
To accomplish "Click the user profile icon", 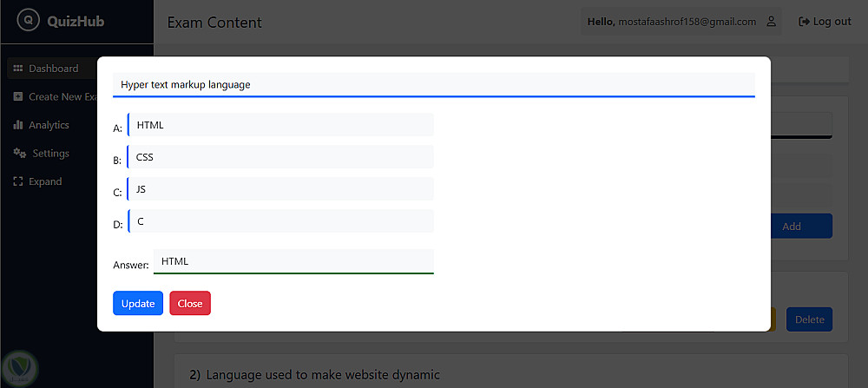I will click(x=772, y=22).
